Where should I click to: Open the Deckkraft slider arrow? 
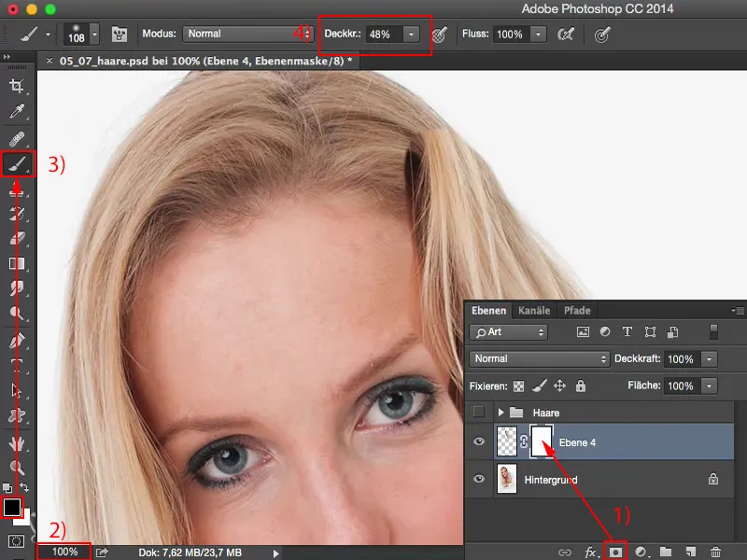point(710,359)
